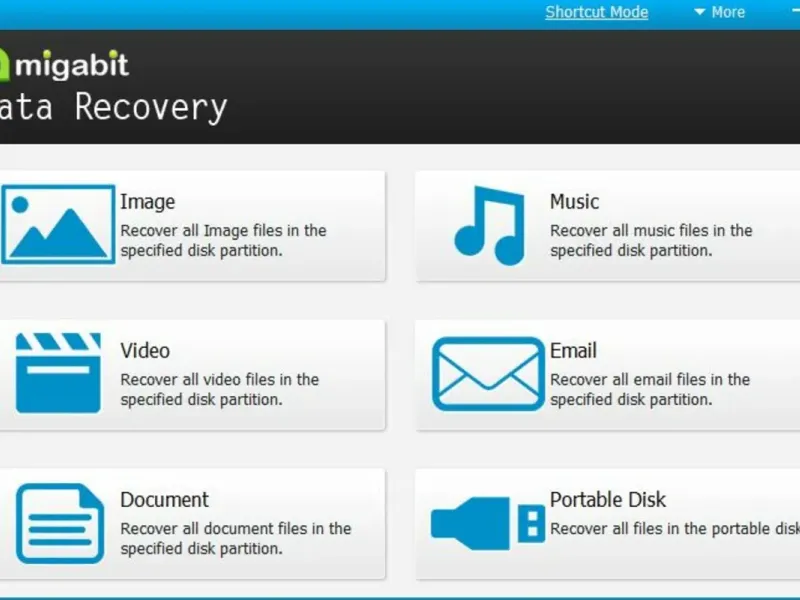This screenshot has height=600, width=800.
Task: Click the Data Recovery heading text
Action: click(x=113, y=107)
